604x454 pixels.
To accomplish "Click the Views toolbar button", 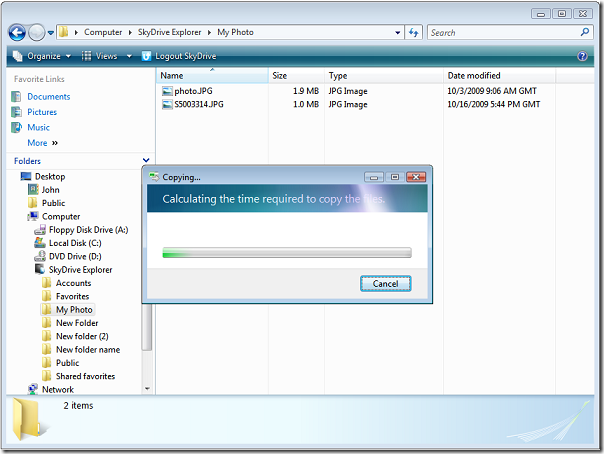I will [99, 56].
